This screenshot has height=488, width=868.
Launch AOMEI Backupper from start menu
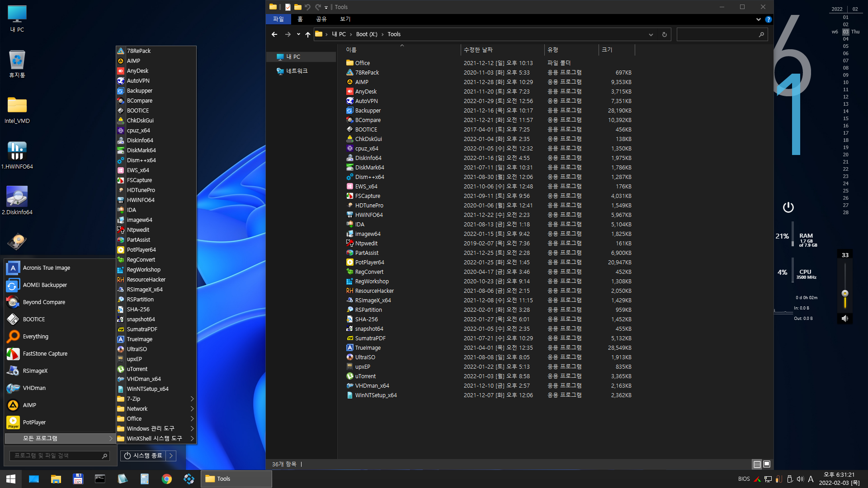[60, 285]
